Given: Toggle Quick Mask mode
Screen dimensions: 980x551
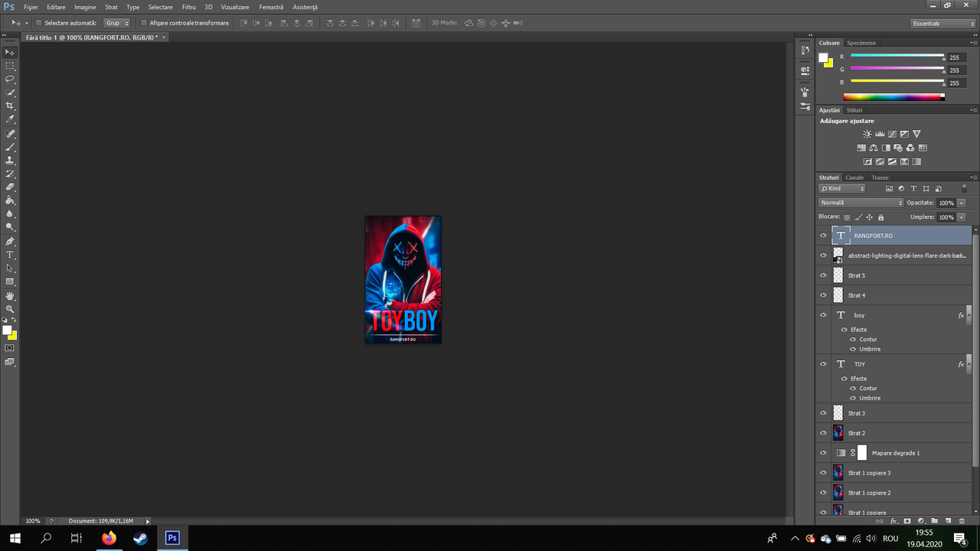Looking at the screenshot, I should coord(10,347).
